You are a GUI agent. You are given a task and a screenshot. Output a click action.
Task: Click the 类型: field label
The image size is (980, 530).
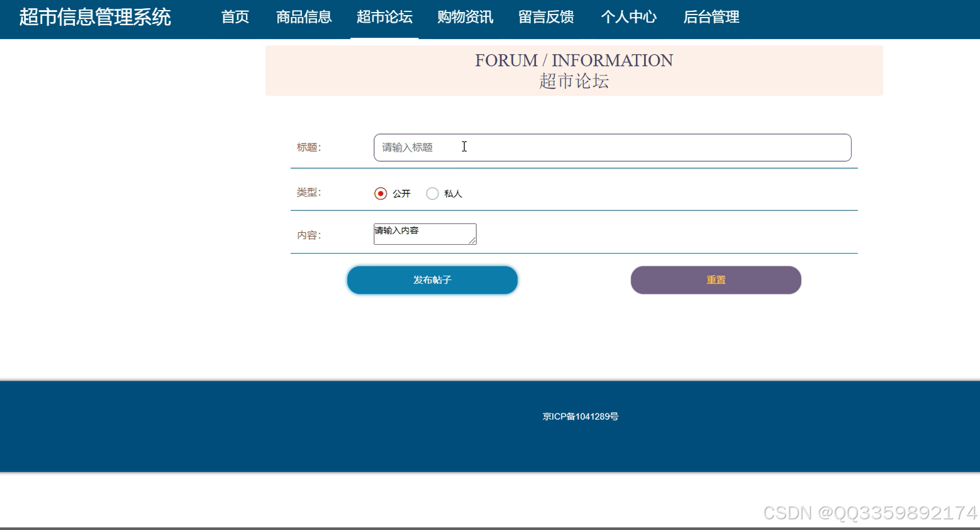[x=309, y=193]
